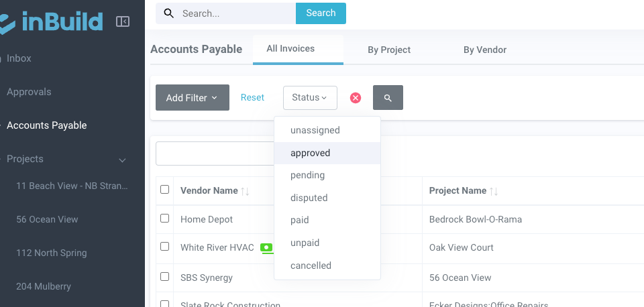This screenshot has height=307, width=644.
Task: Choose 'approved' from the status list
Action: [311, 153]
